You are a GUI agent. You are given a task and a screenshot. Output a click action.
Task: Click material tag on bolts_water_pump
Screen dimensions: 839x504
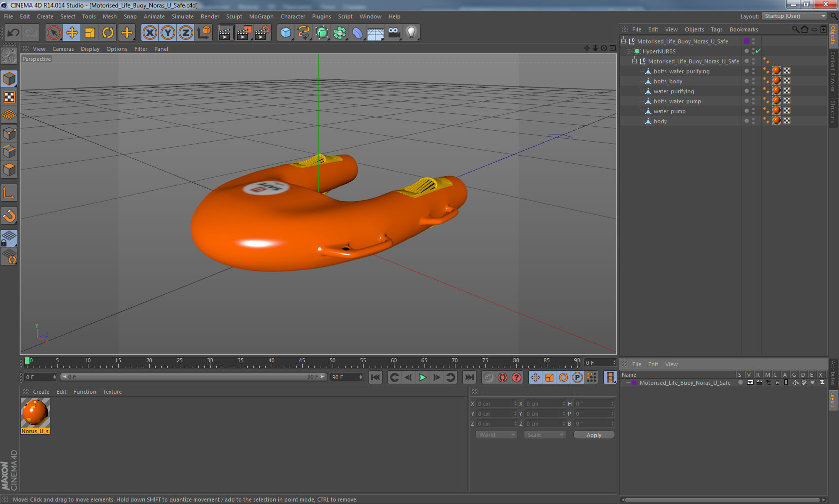click(777, 101)
